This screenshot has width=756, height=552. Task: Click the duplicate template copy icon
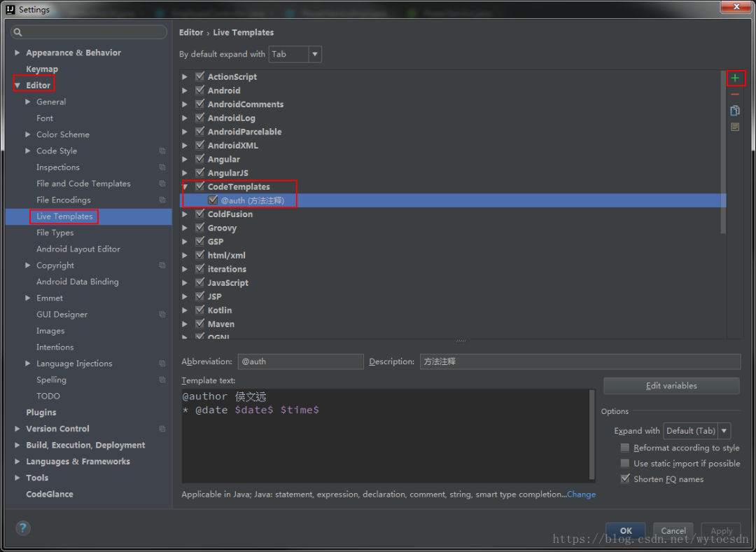point(735,111)
